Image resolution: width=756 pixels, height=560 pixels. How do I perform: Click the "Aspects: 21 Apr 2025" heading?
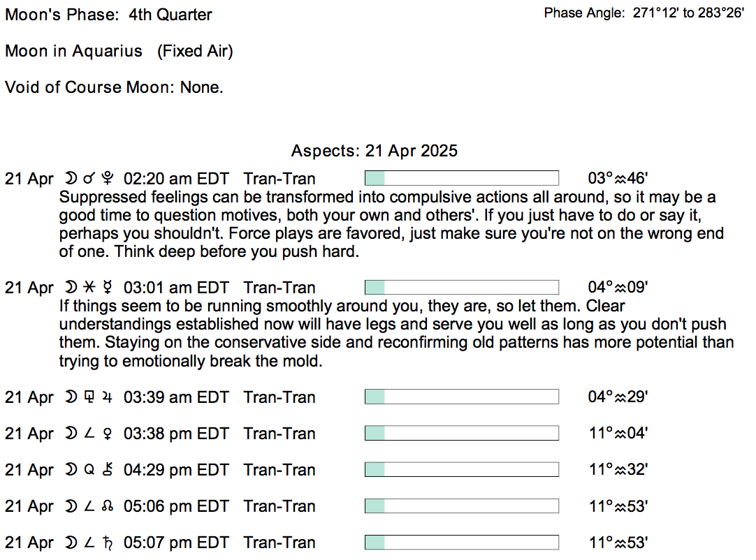[375, 151]
